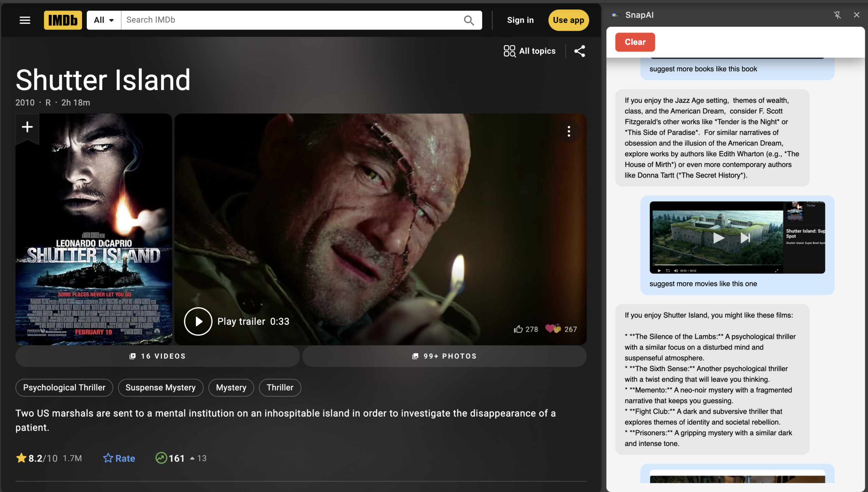Click the movie plot summary text
The image size is (868, 492).
pyautogui.click(x=285, y=420)
